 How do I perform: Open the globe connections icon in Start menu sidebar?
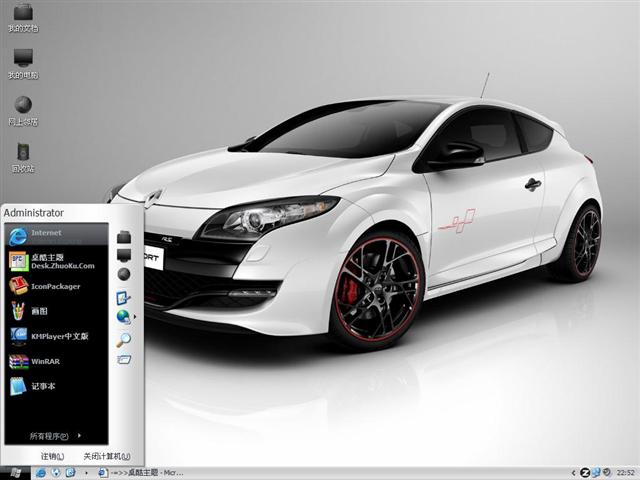coord(123,317)
